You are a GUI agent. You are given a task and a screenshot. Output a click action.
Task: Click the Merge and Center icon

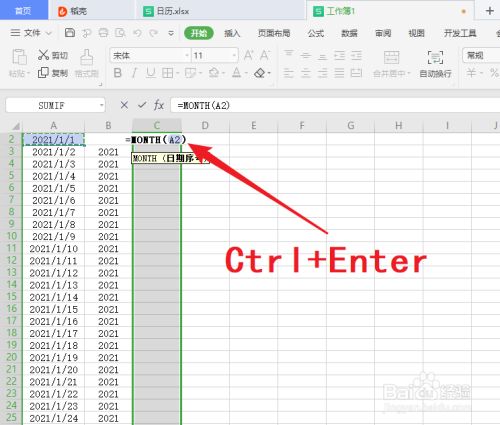391,57
